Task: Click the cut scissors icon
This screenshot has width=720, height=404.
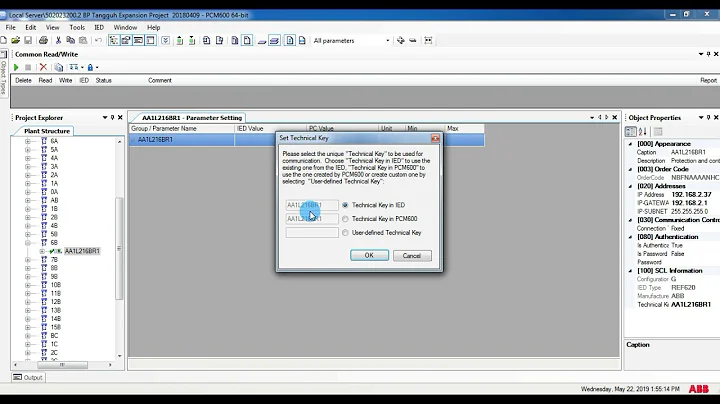Action: coord(58,40)
